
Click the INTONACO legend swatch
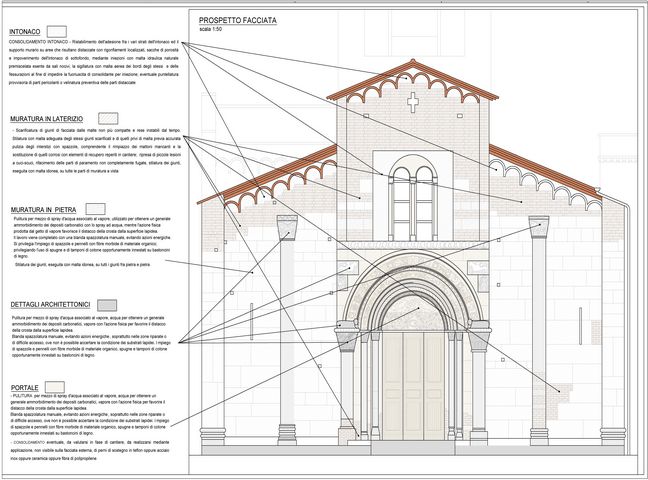(x=59, y=32)
